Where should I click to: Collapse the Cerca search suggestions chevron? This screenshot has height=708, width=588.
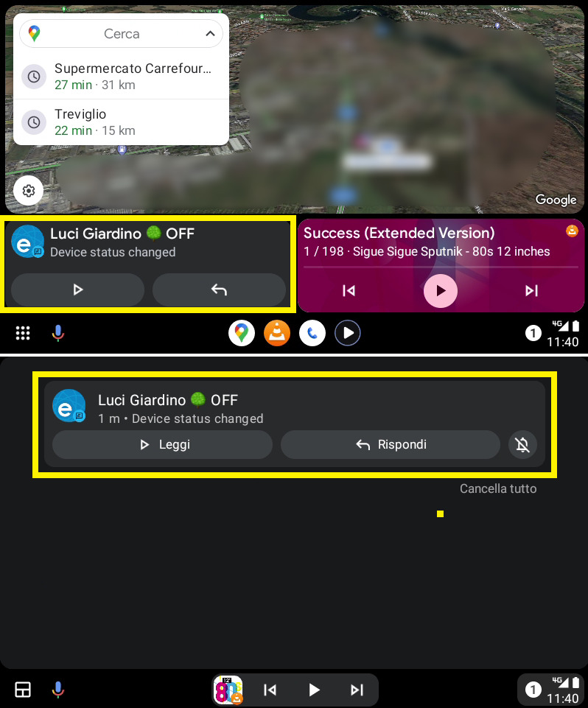click(210, 33)
